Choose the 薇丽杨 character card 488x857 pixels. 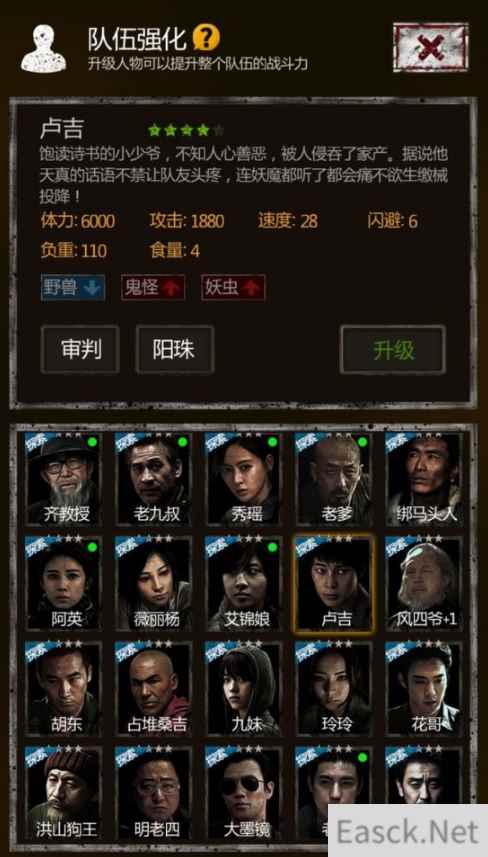pos(154,583)
